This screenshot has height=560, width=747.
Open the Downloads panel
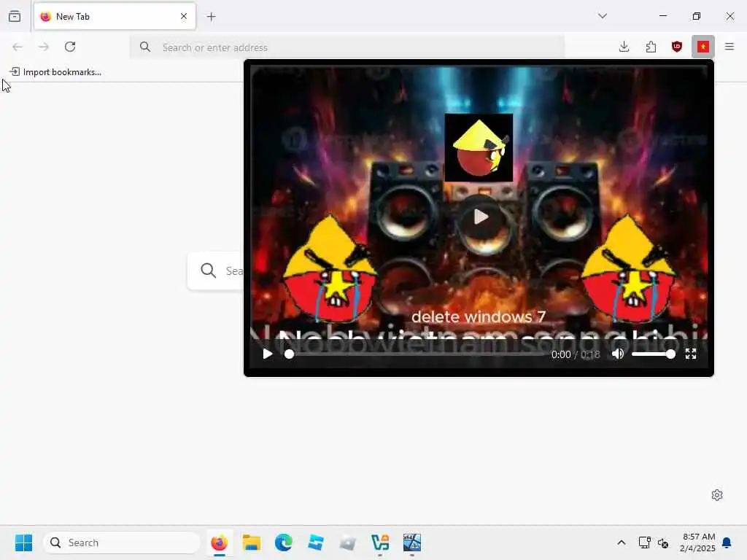(624, 47)
